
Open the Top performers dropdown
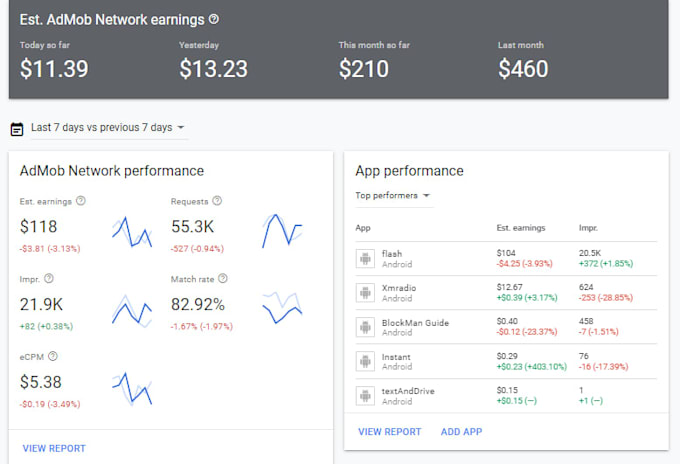click(x=393, y=196)
